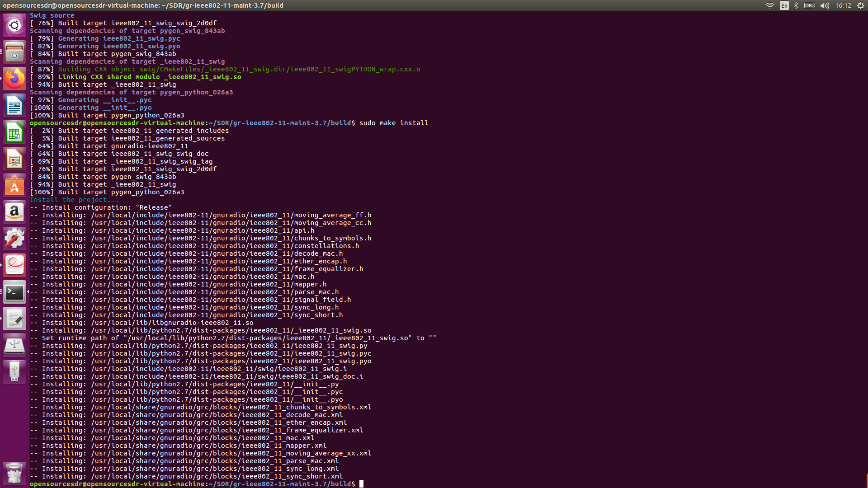Image resolution: width=868 pixels, height=488 pixels.
Task: Launch LibreOffice Impress
Action: click(14, 159)
